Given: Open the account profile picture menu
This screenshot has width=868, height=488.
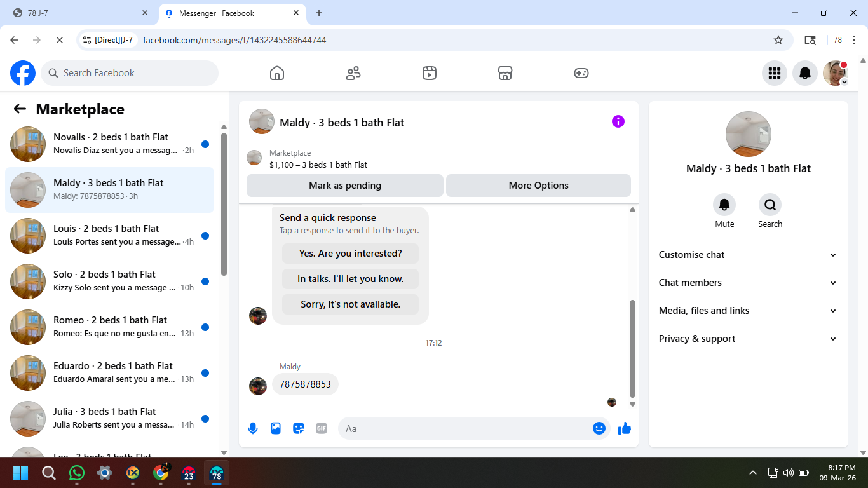Looking at the screenshot, I should (836, 73).
